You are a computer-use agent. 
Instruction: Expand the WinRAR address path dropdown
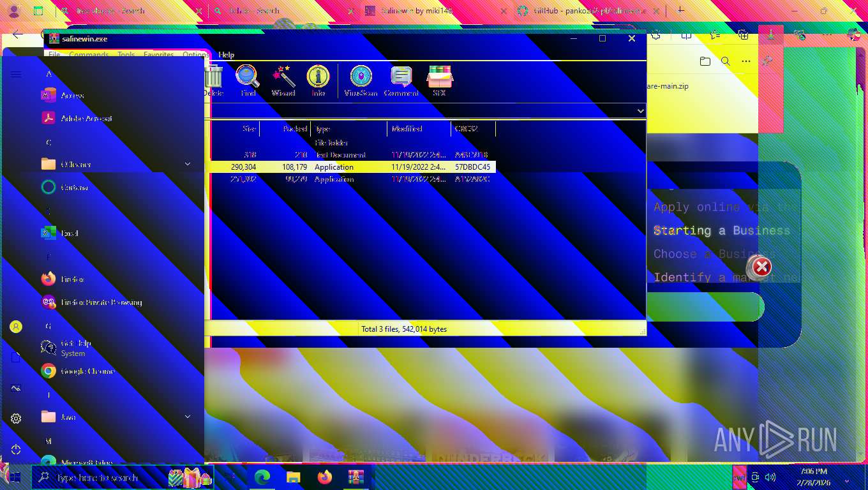pos(641,111)
